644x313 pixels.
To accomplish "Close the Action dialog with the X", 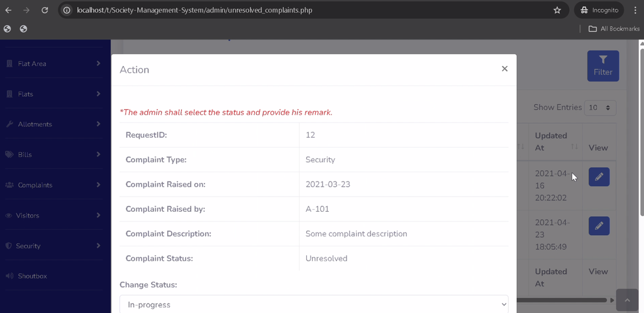I will point(505,69).
